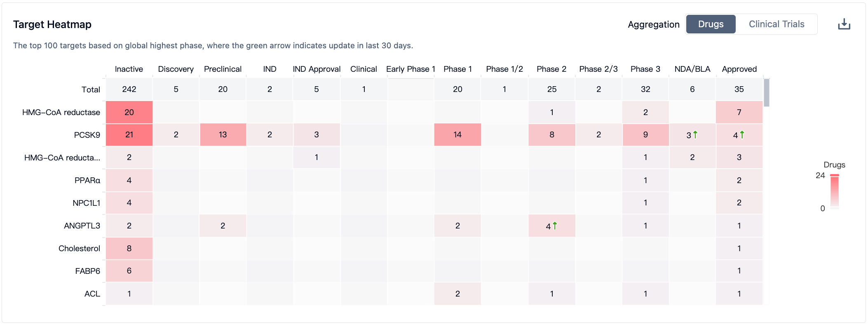Click the PCSK9 target row label

[x=87, y=135]
